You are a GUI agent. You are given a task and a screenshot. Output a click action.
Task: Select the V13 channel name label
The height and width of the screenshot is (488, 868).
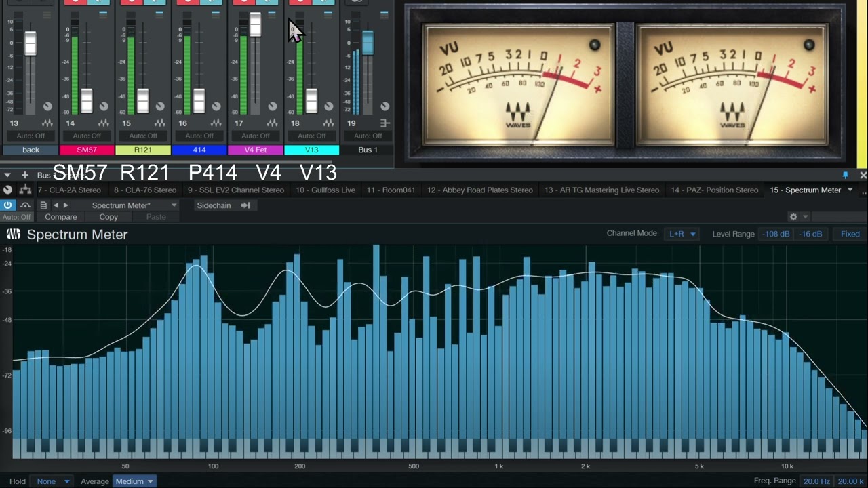point(312,150)
